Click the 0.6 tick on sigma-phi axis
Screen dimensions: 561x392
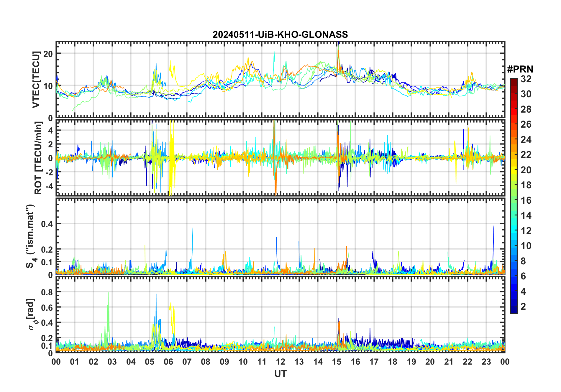(x=47, y=308)
